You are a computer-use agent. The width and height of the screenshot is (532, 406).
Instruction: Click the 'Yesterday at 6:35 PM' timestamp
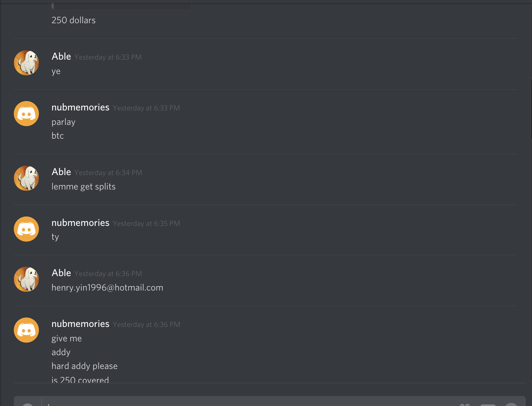(146, 223)
